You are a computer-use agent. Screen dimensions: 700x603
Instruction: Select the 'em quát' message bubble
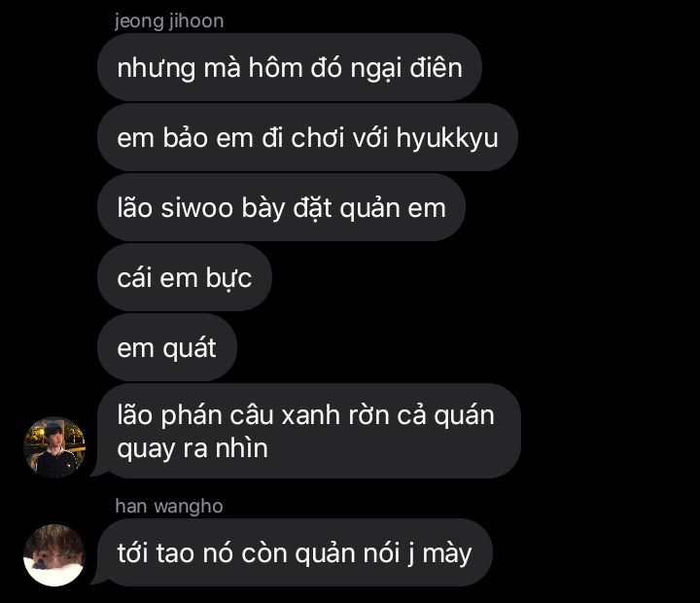pyautogui.click(x=167, y=347)
